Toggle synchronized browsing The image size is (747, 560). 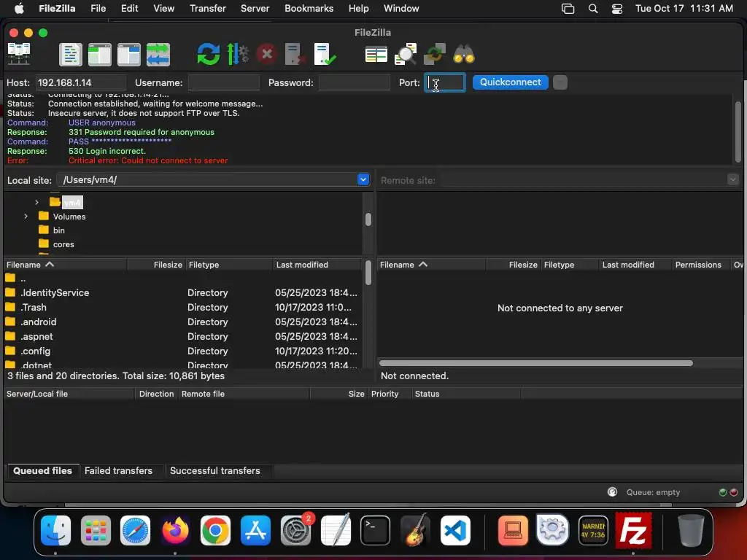coord(435,54)
